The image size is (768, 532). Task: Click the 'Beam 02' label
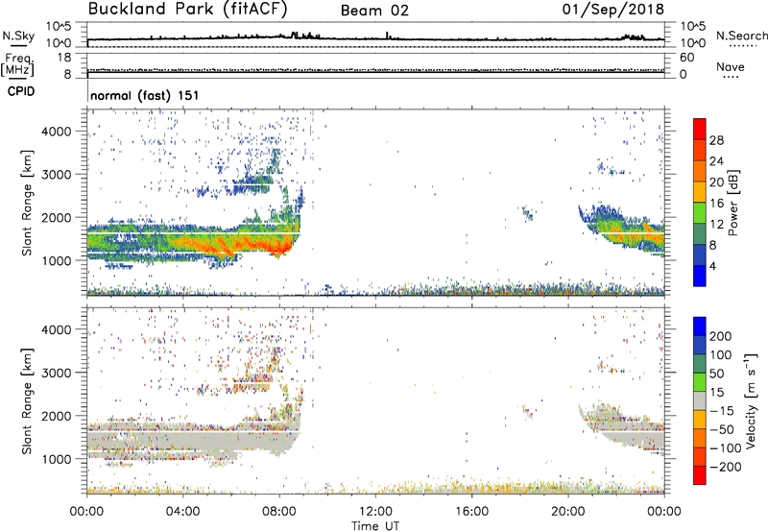(374, 11)
